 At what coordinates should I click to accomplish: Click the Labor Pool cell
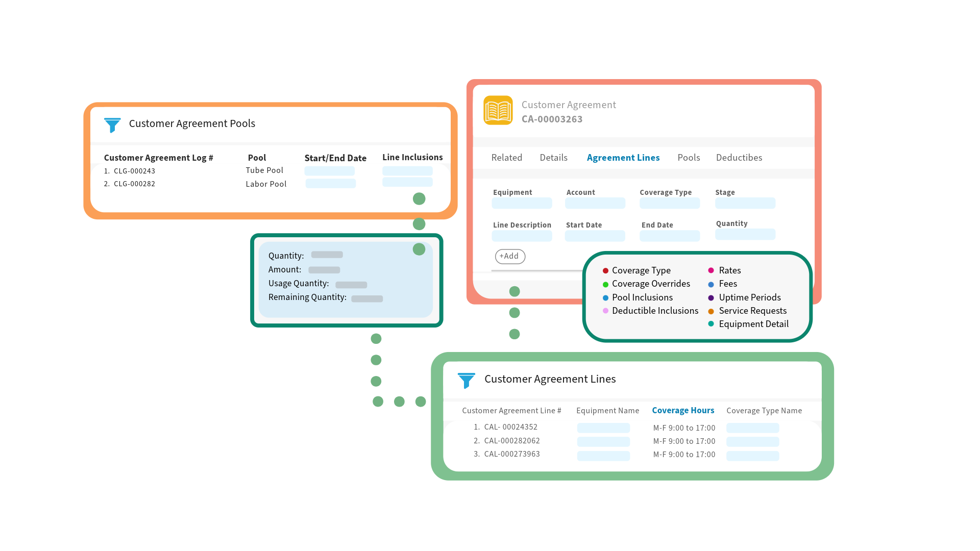(x=266, y=184)
